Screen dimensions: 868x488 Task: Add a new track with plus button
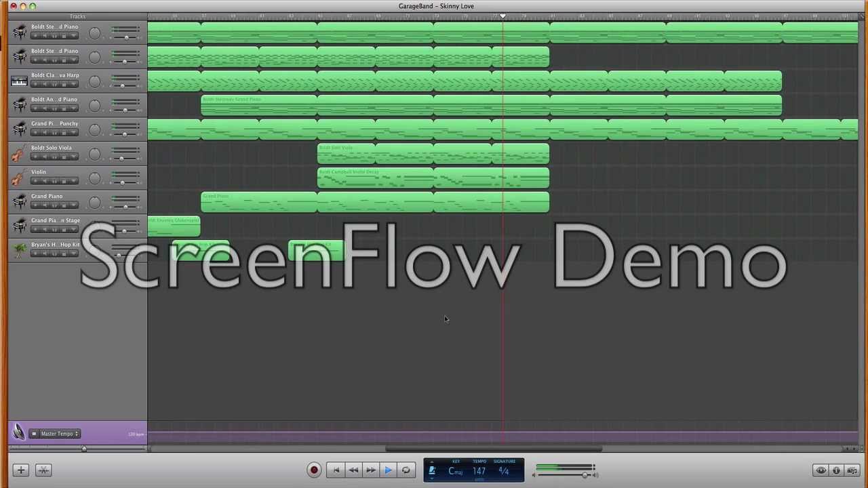pos(20,470)
